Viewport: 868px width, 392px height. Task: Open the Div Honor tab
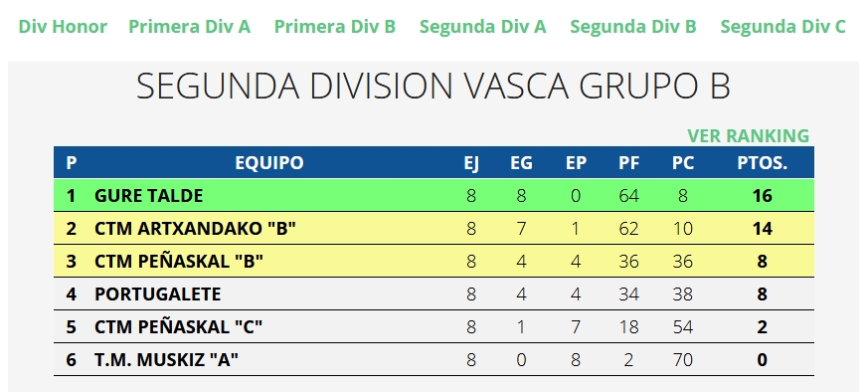pyautogui.click(x=63, y=27)
